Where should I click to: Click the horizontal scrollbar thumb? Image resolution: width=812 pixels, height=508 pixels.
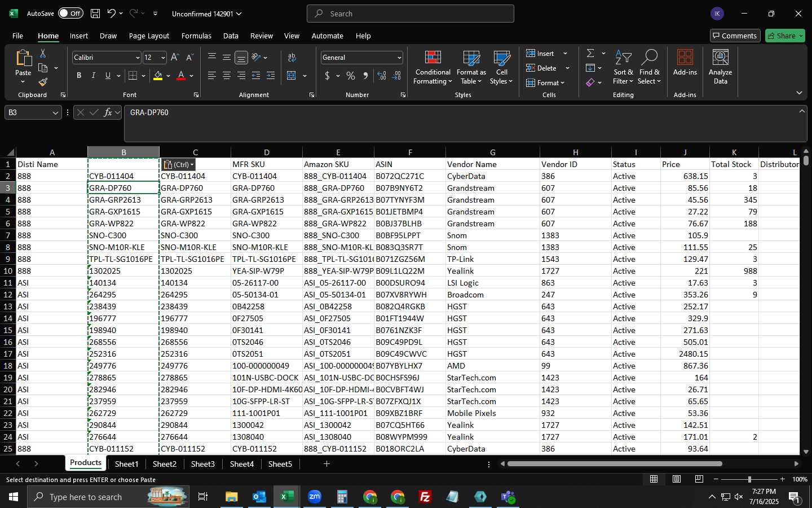point(615,464)
